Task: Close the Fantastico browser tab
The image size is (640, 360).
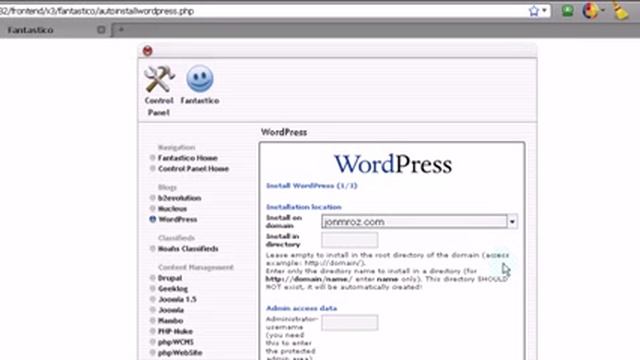Action: pos(101,30)
